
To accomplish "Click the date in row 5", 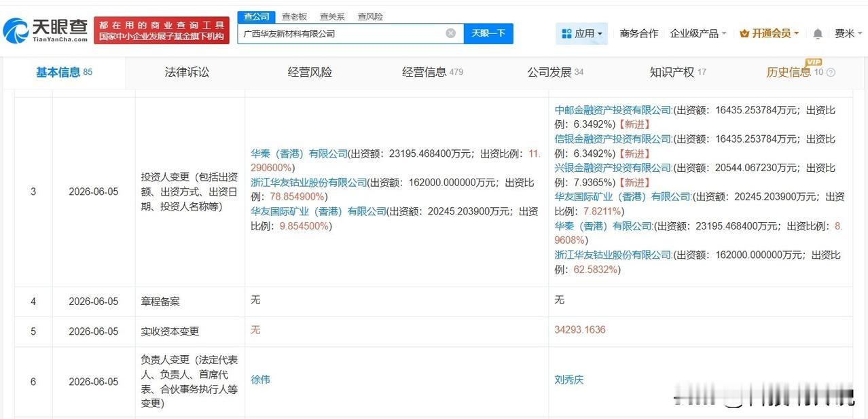I will 94,331.
